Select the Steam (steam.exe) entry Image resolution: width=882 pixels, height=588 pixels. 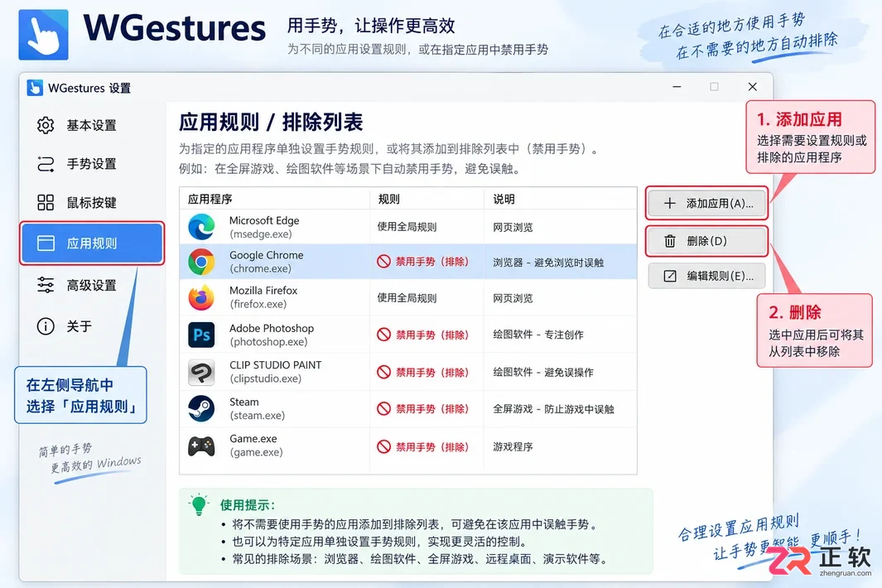pyautogui.click(x=257, y=409)
